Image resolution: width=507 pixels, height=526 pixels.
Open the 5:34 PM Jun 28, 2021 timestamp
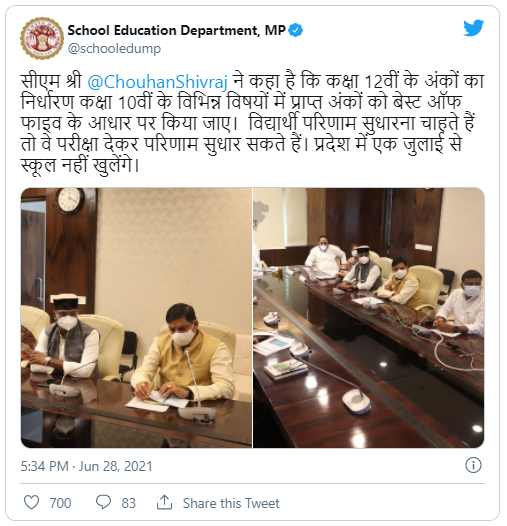click(x=87, y=466)
